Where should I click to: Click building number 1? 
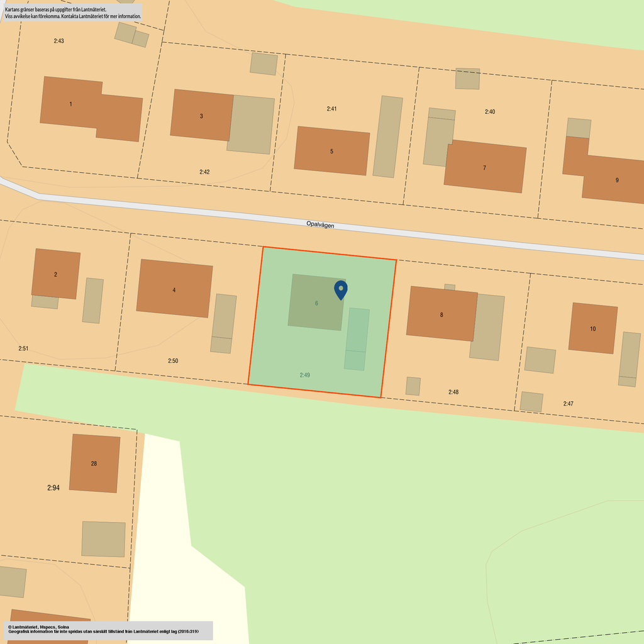tap(70, 104)
